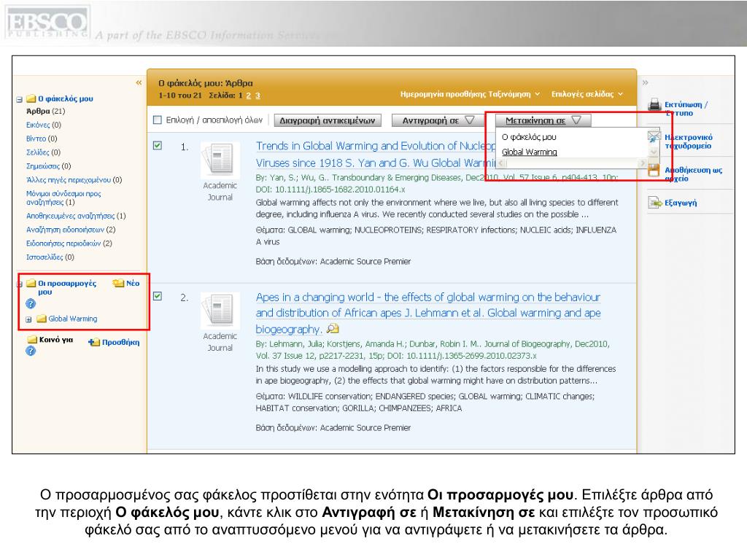Choose Global Warming in move menu
The width and height of the screenshot is (747, 560).
tap(530, 152)
